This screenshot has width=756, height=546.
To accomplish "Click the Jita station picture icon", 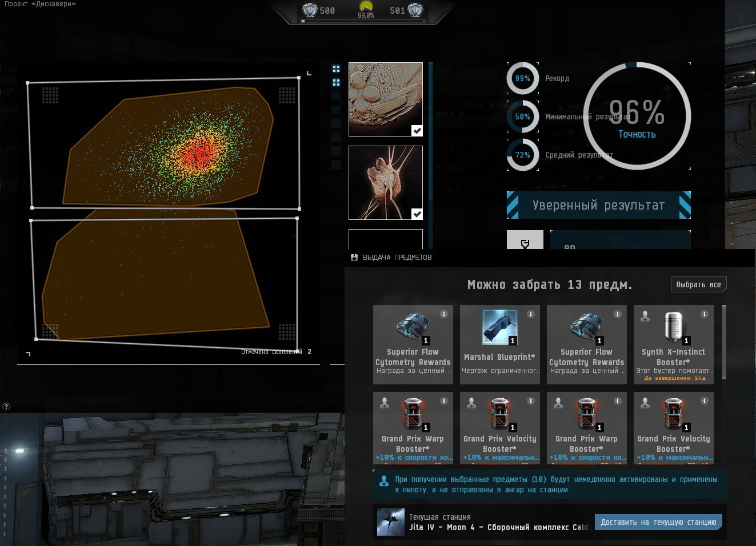I will click(x=391, y=522).
